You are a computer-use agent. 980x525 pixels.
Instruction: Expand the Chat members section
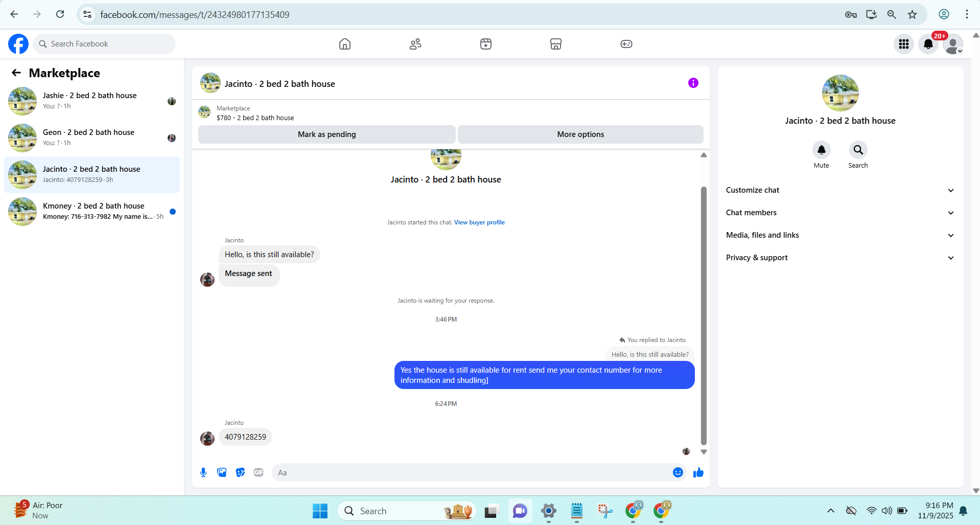(841, 213)
